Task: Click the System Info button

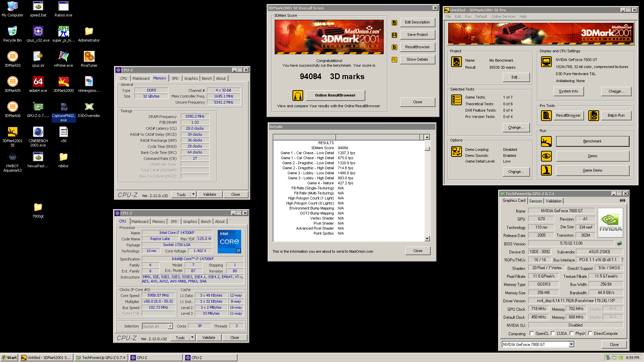Action: click(568, 91)
